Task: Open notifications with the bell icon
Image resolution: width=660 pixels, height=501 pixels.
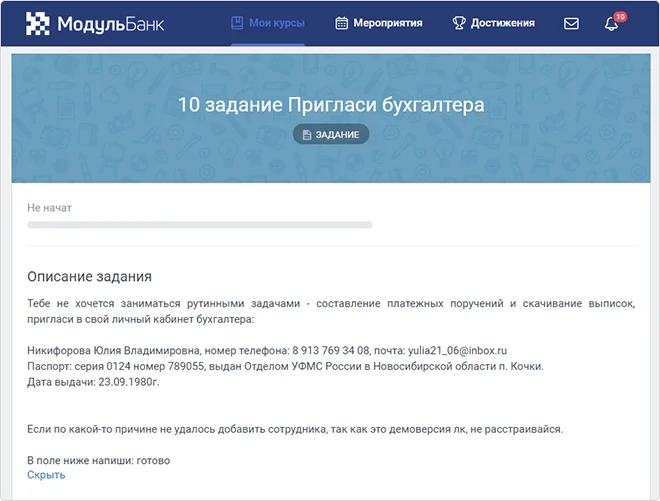Action: (611, 24)
